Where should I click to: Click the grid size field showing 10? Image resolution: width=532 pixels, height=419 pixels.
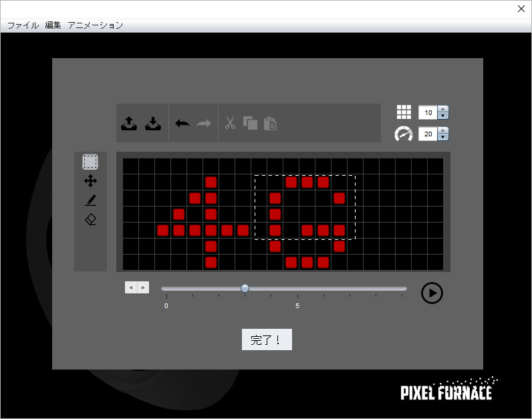(428, 113)
